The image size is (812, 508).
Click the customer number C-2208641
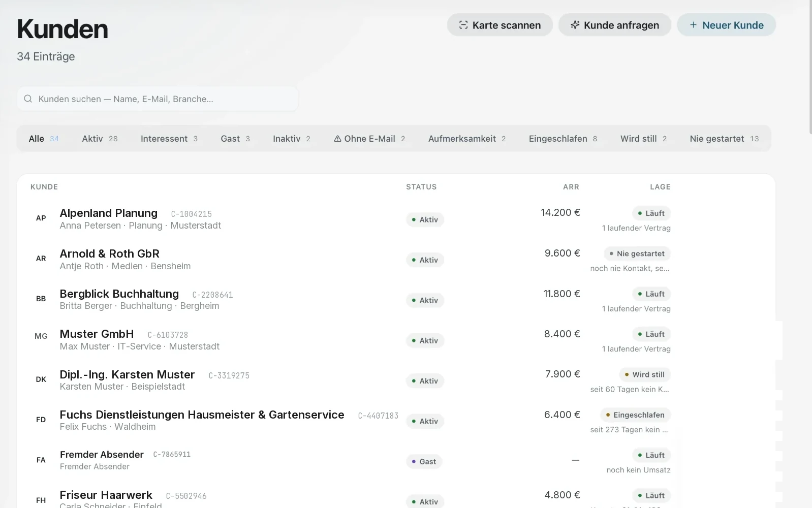[x=212, y=295]
